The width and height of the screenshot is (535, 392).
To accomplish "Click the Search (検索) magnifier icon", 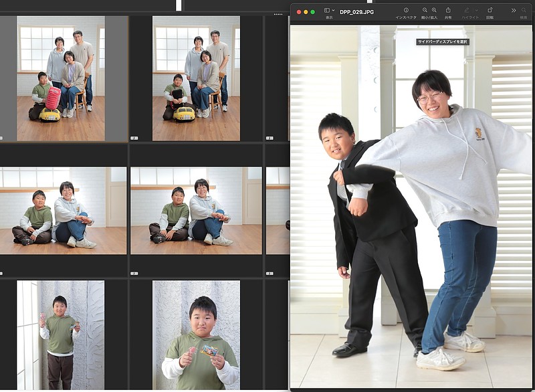I will [x=524, y=11].
